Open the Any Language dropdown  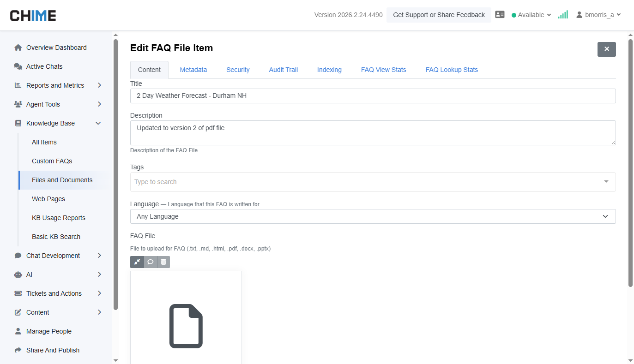pyautogui.click(x=373, y=216)
